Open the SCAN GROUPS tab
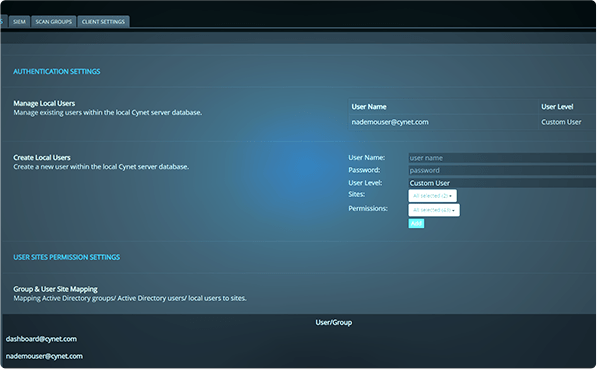Screen dimensions: 597x369 (x=54, y=22)
